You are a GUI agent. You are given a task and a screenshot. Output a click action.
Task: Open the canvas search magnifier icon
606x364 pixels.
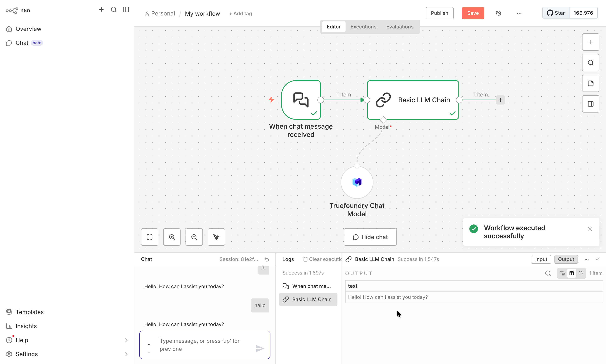[590, 62]
